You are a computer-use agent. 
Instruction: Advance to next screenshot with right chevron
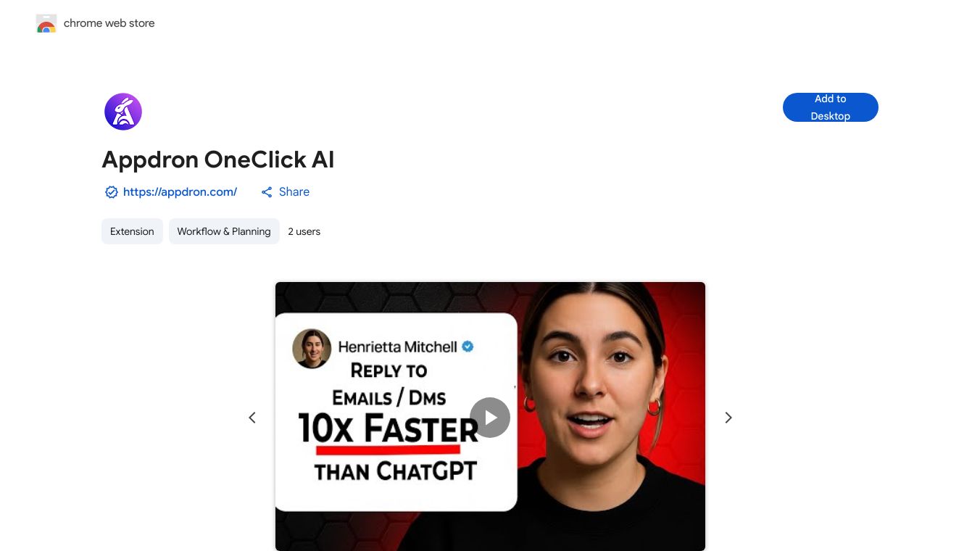(728, 418)
